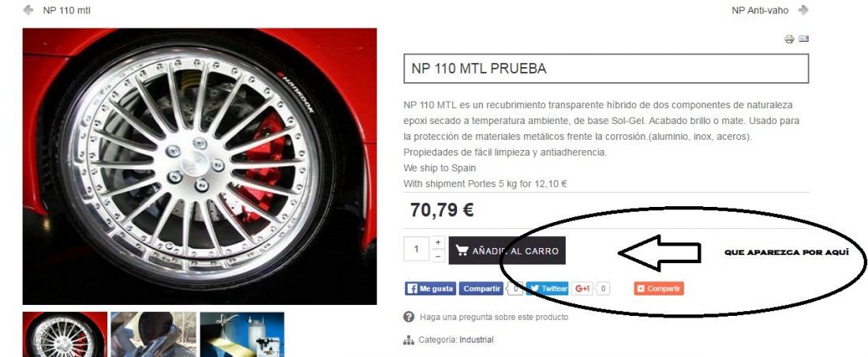Select the second product thumbnail image
This screenshot has width=868, height=357.
(x=153, y=334)
